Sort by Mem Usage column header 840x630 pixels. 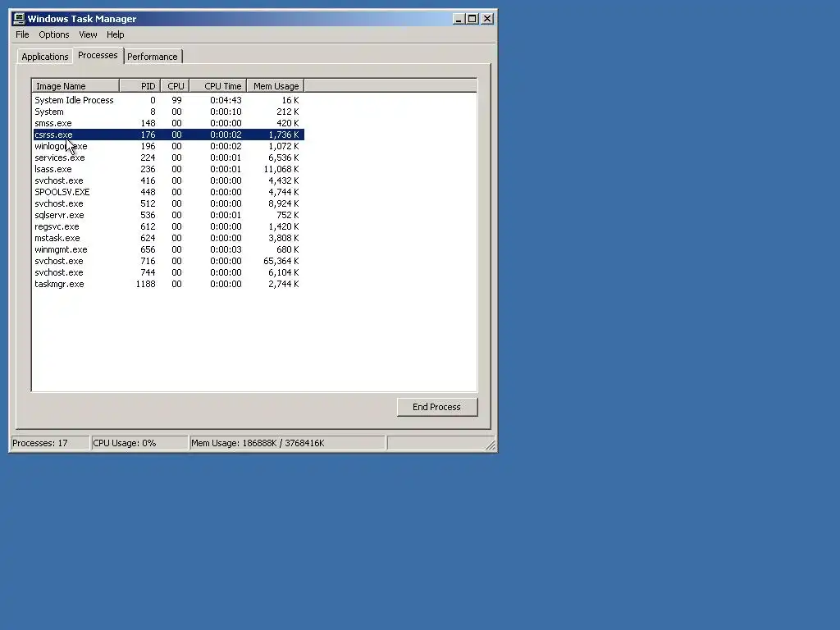click(276, 86)
